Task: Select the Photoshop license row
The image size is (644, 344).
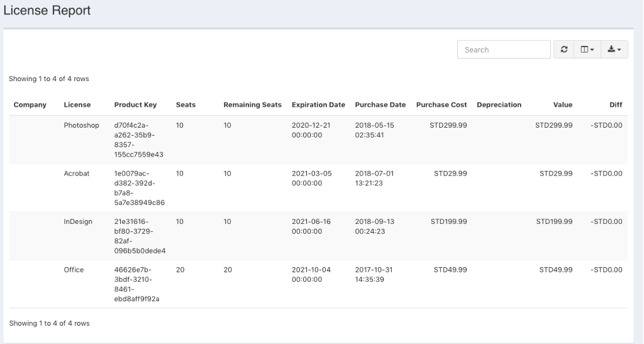Action: tap(81, 125)
